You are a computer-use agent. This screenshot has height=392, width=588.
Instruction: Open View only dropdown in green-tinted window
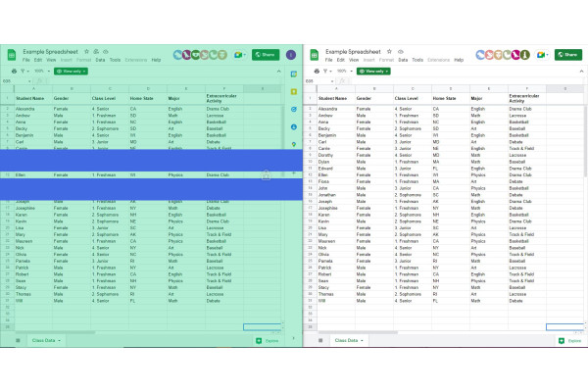tap(71, 71)
